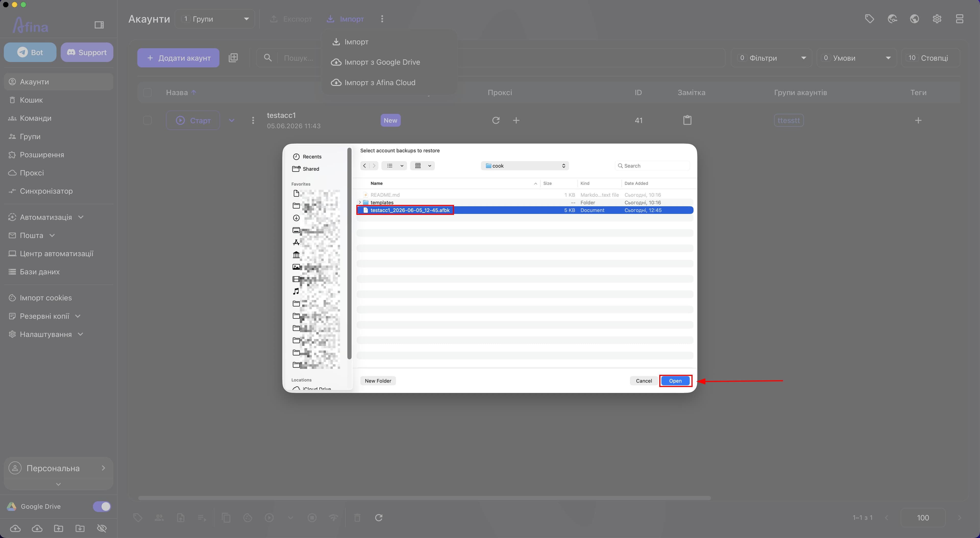980x538 pixels.
Task: Expand the Автоматизація sidebar section
Action: [80, 217]
